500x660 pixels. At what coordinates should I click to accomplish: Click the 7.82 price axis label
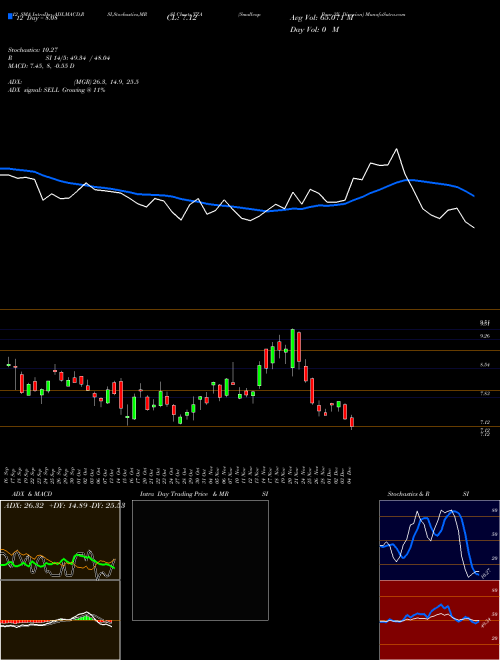point(485,393)
